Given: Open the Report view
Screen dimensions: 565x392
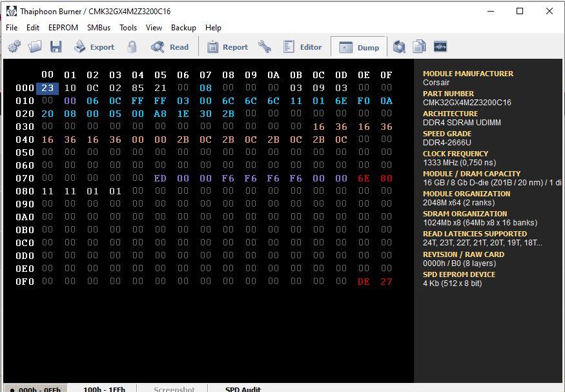Looking at the screenshot, I should [227, 47].
